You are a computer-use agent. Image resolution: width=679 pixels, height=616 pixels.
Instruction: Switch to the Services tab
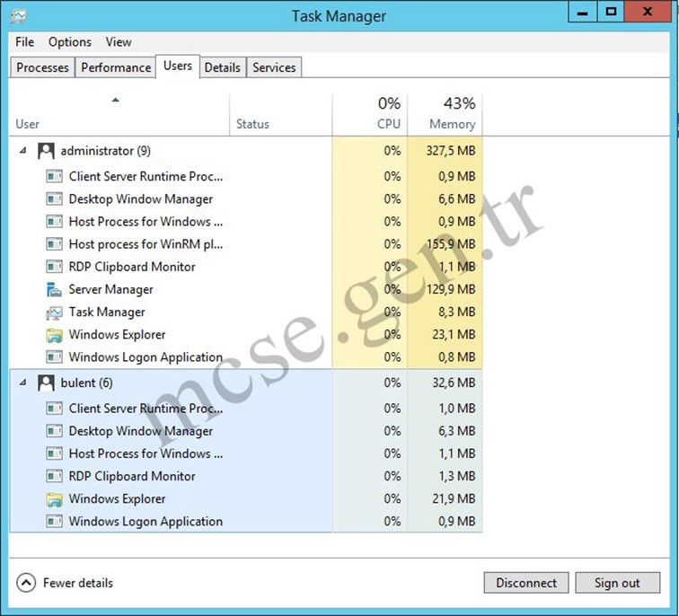pos(274,67)
